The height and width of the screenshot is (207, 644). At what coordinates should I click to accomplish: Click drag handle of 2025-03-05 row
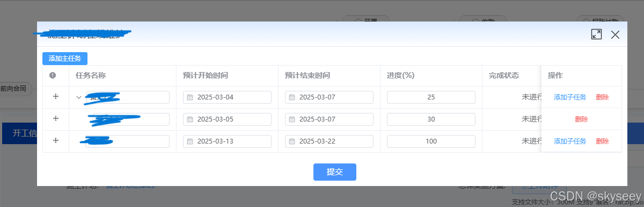tap(55, 118)
